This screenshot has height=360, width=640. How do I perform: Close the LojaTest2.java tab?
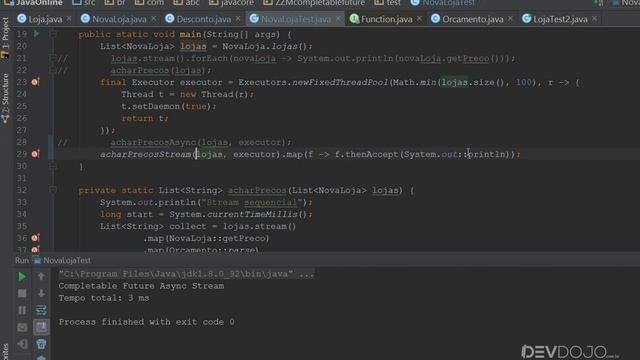click(x=594, y=18)
